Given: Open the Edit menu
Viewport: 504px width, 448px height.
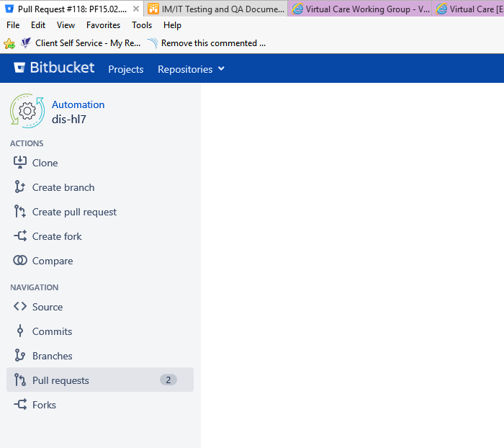Looking at the screenshot, I should point(38,25).
